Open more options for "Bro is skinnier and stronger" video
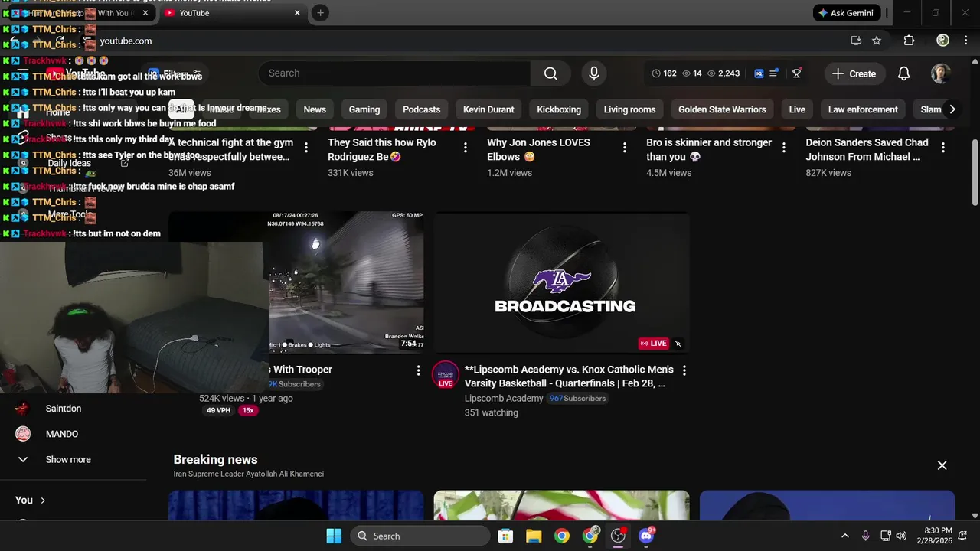This screenshot has height=551, width=980. [783, 148]
